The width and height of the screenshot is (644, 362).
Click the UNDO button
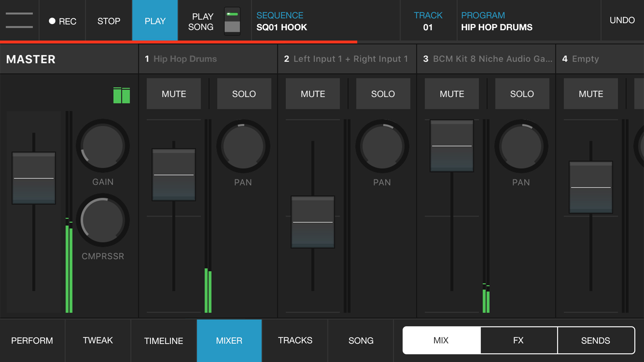pos(622,20)
